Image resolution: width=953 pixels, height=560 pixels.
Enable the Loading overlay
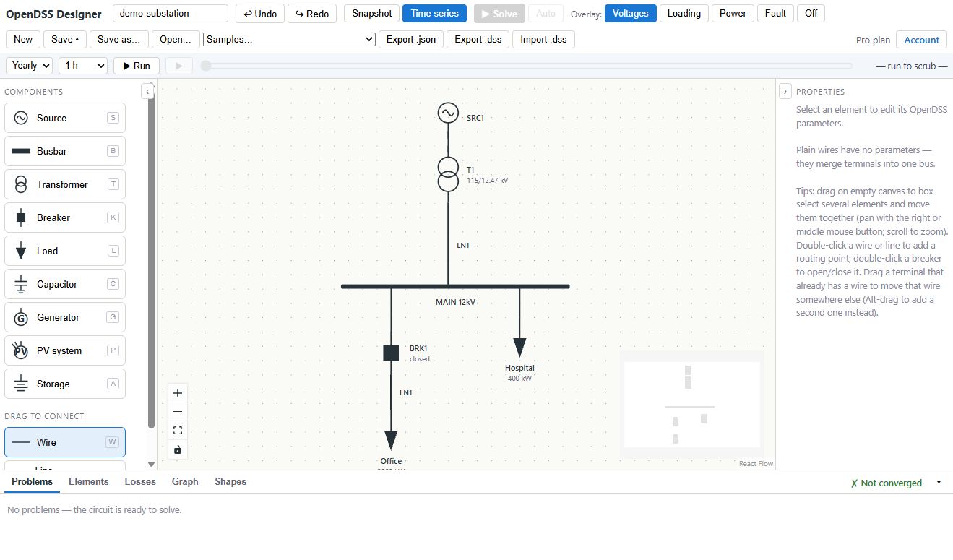point(684,14)
